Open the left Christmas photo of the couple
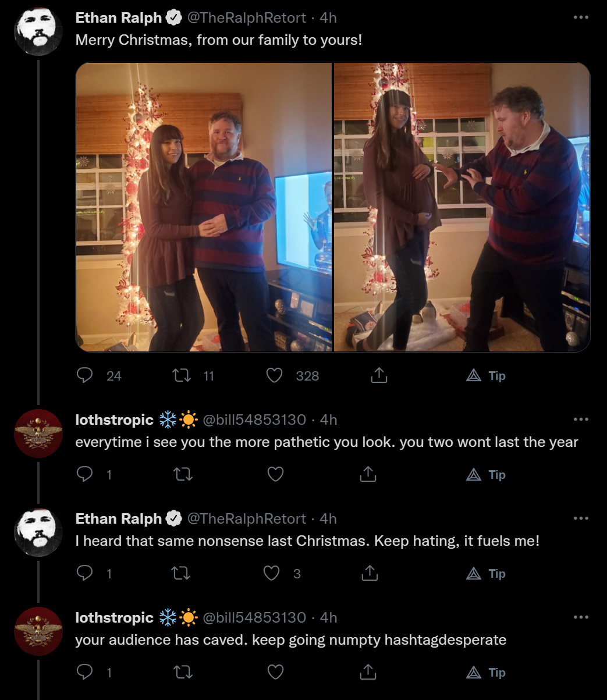The image size is (607, 700). tap(204, 207)
